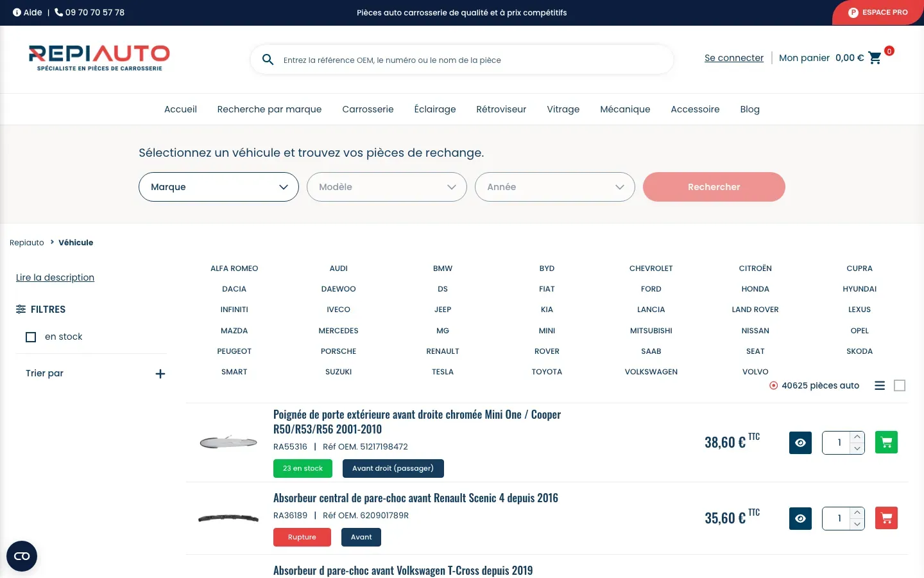The height and width of the screenshot is (578, 924).
Task: Open the Carrosserie menu
Action: tap(368, 109)
